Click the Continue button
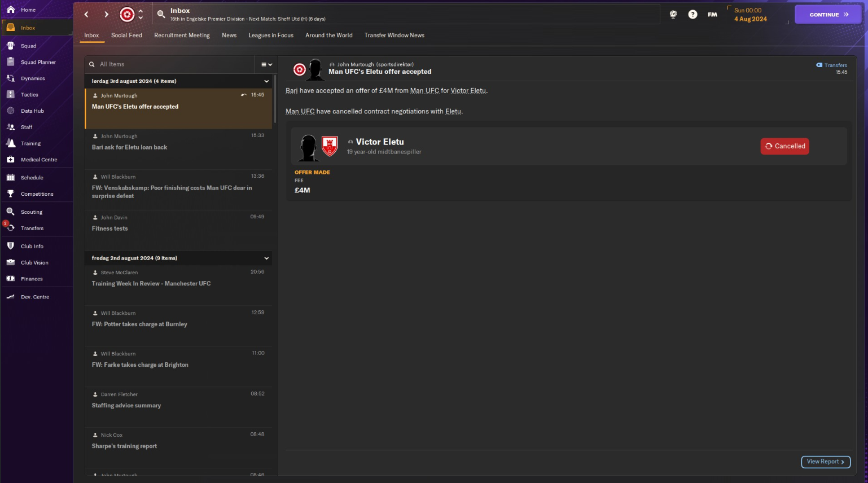Viewport: 868px width, 483px height. 828,15
